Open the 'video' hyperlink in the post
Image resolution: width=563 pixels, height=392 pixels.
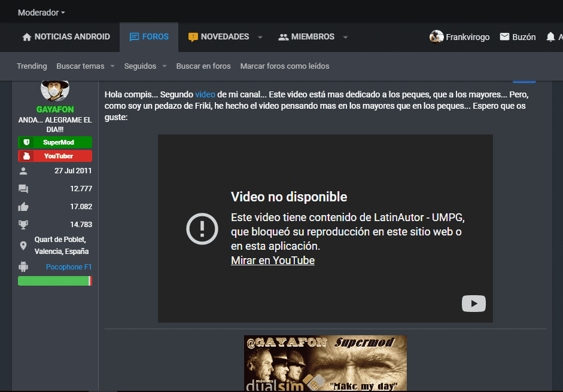pos(205,94)
